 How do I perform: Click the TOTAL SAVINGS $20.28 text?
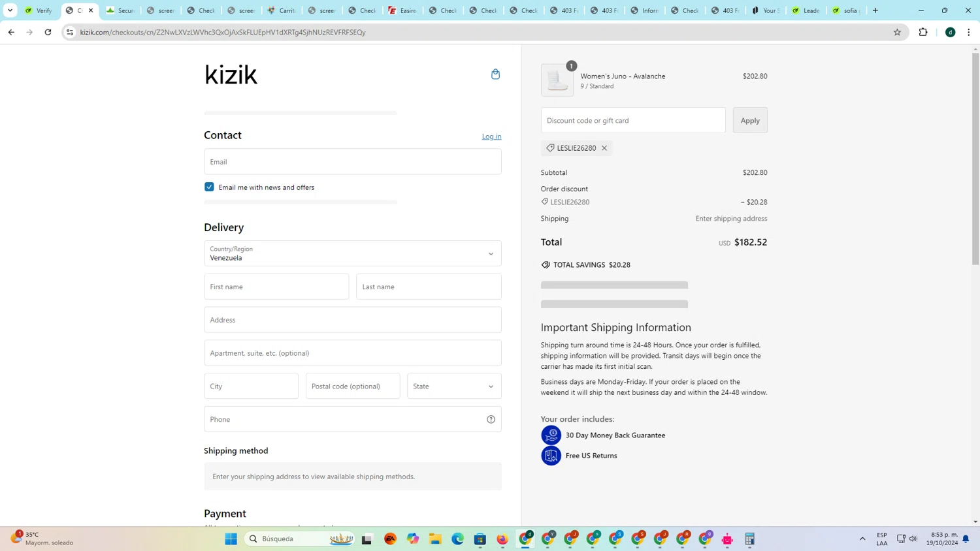point(592,264)
